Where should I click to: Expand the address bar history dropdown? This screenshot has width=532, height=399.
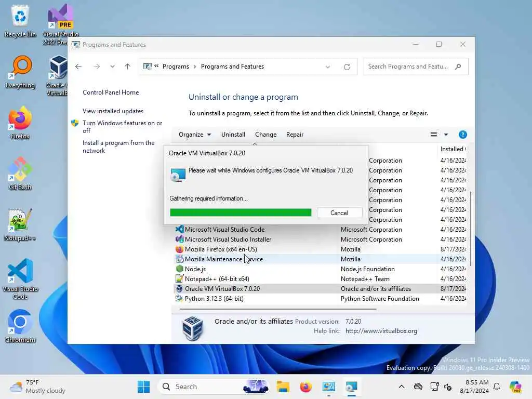coord(328,67)
